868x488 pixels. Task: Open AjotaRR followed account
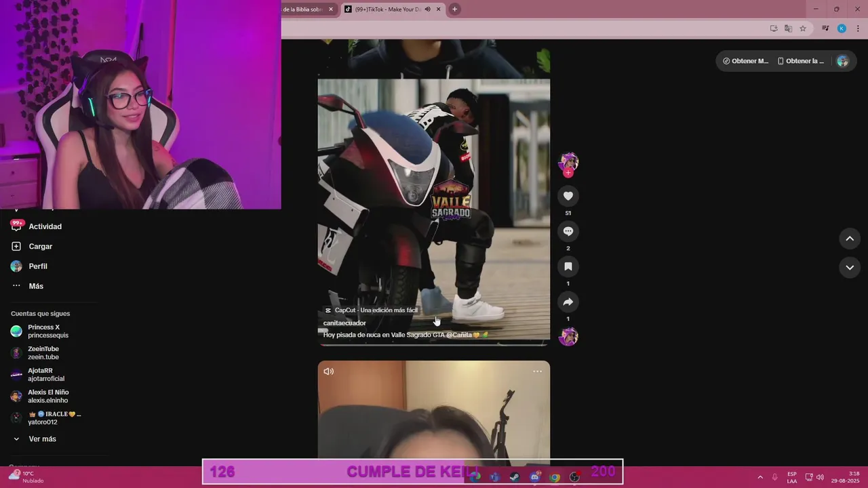click(47, 375)
